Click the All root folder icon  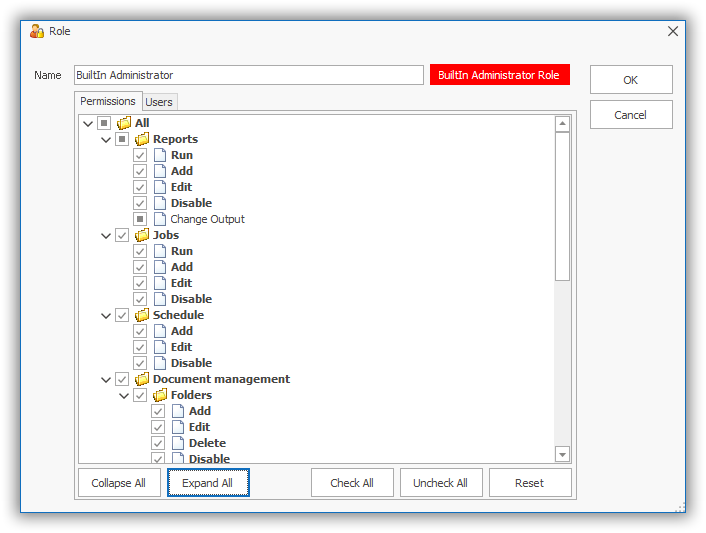pos(124,123)
